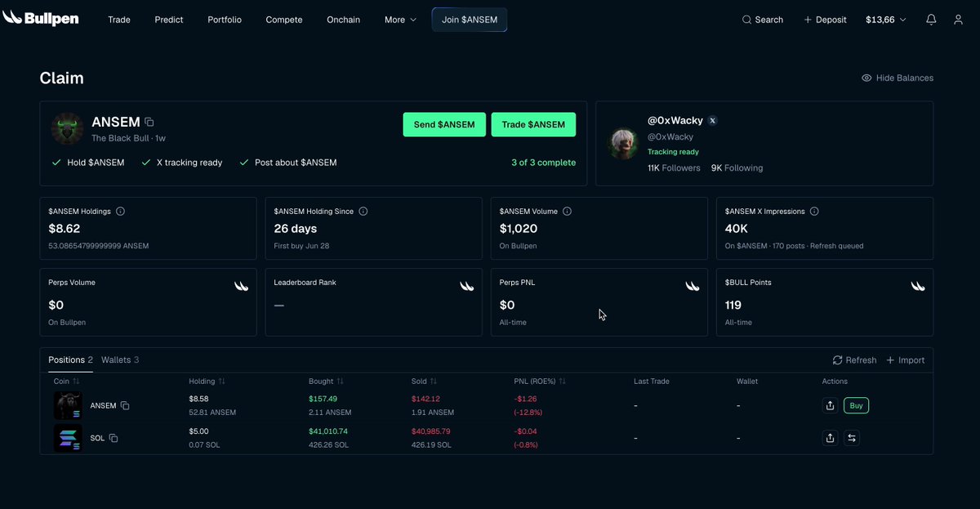
Task: Sort the Bought column
Action: (x=326, y=381)
